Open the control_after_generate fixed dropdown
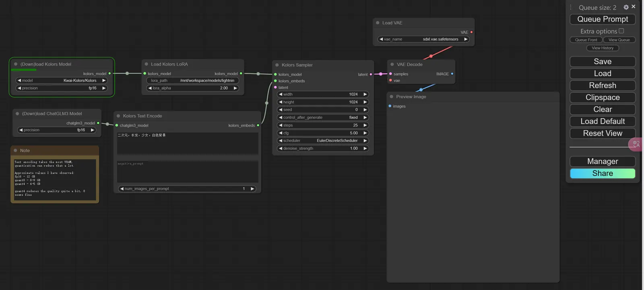Viewport: 644px width, 290px height. point(323,117)
